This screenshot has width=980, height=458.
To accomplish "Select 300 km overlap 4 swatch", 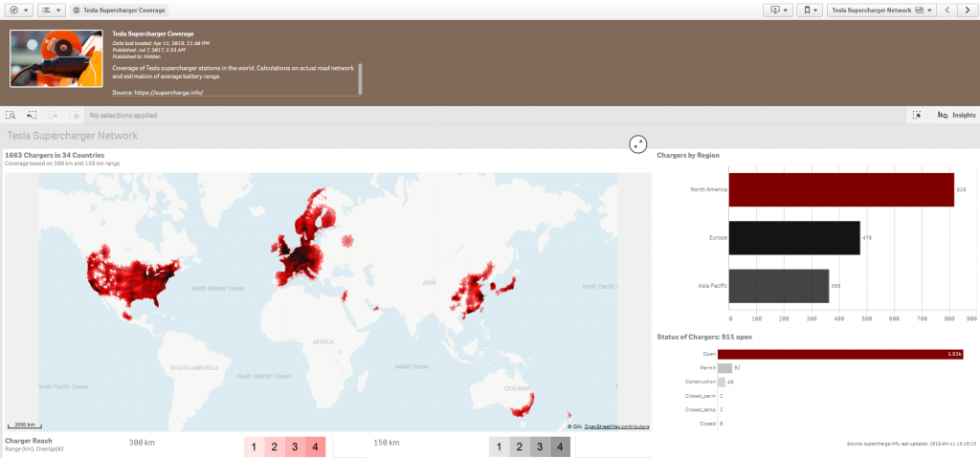I will [x=315, y=447].
